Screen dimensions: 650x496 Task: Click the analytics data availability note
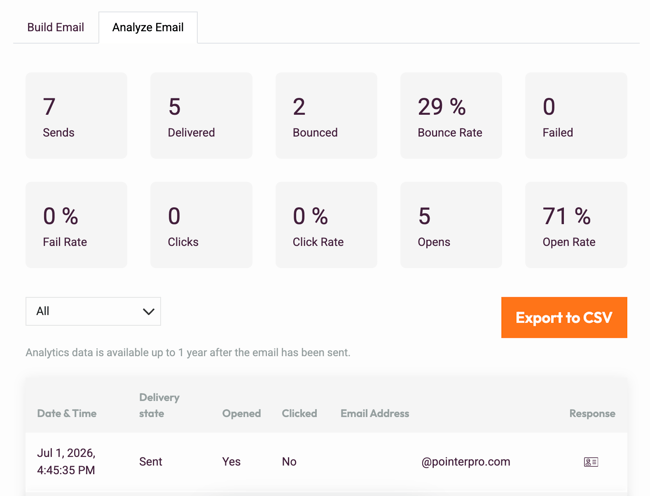tap(188, 353)
